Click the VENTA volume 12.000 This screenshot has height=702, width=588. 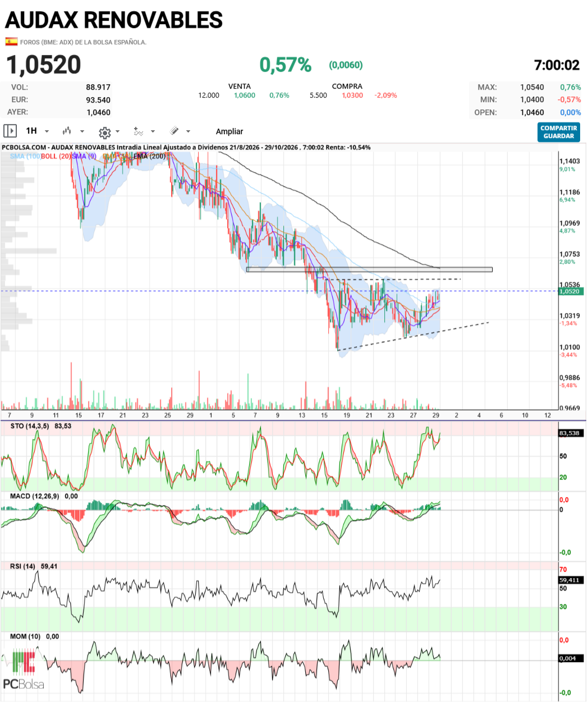[209, 95]
